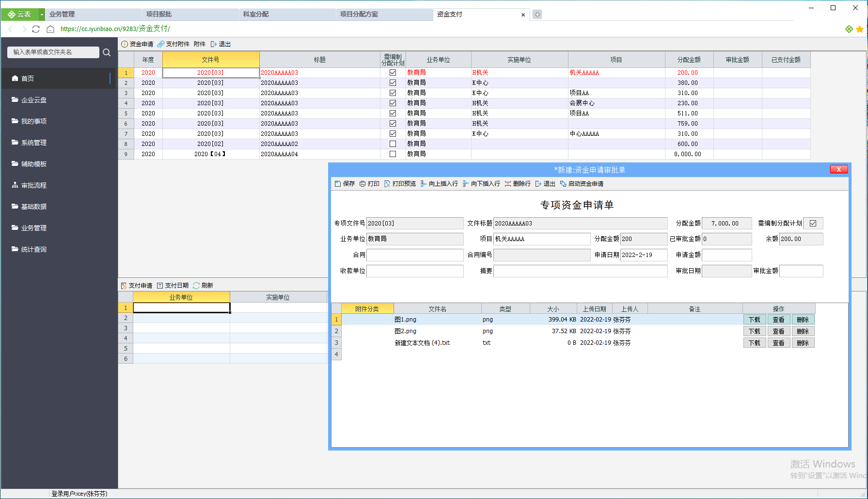The height and width of the screenshot is (499, 868).
Task: Click the insert row above icon
Action: point(424,184)
